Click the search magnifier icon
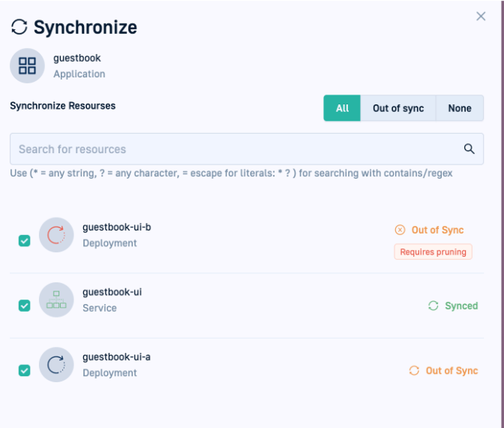 point(469,149)
